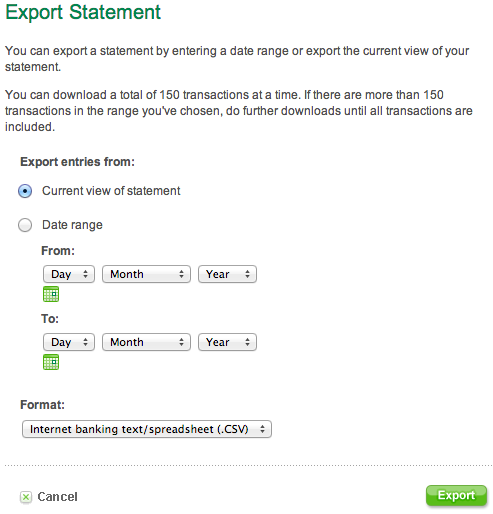Open the To date calendar picker icon

[x=51, y=362]
